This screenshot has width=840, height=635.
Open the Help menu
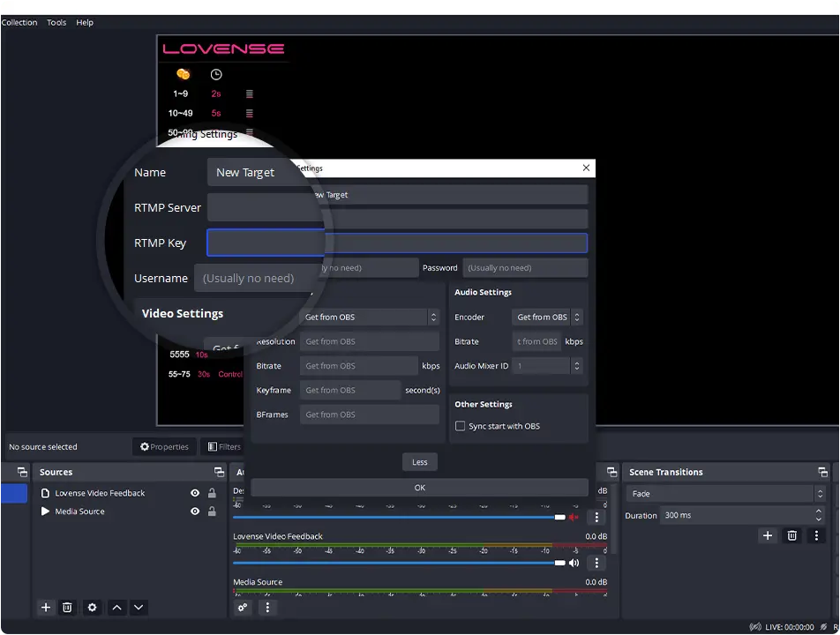[85, 22]
